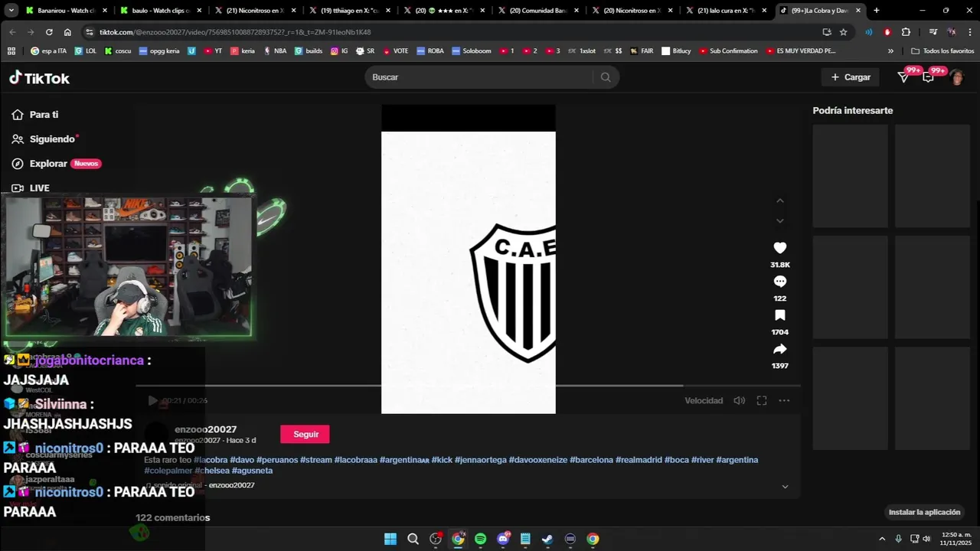Screen dimensions: 980x551
Task: Click the search magnifier icon in TikTok
Action: (x=606, y=77)
